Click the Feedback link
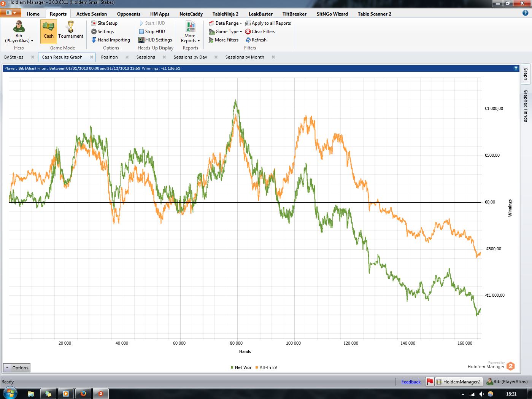 (x=411, y=382)
